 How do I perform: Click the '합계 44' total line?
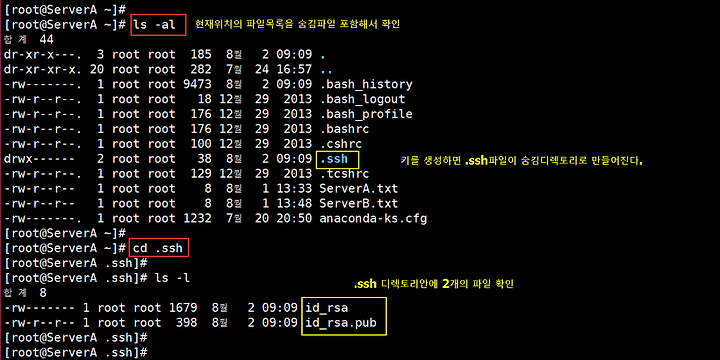[x=28, y=40]
